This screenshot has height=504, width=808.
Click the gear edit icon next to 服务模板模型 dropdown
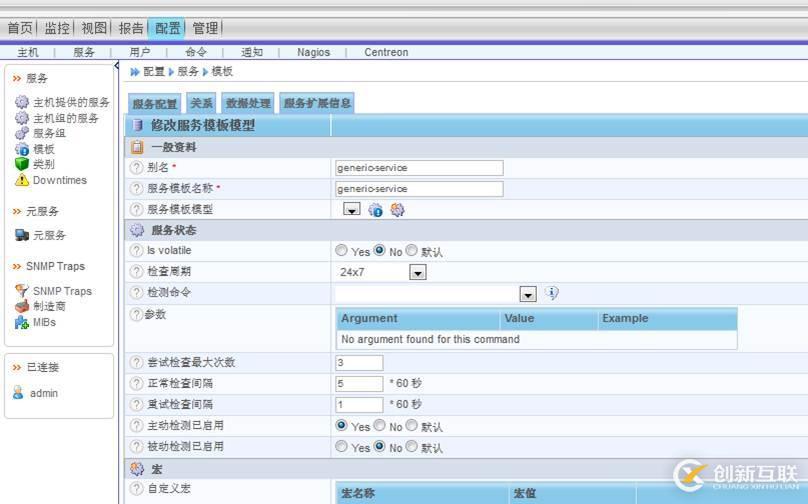click(x=397, y=210)
